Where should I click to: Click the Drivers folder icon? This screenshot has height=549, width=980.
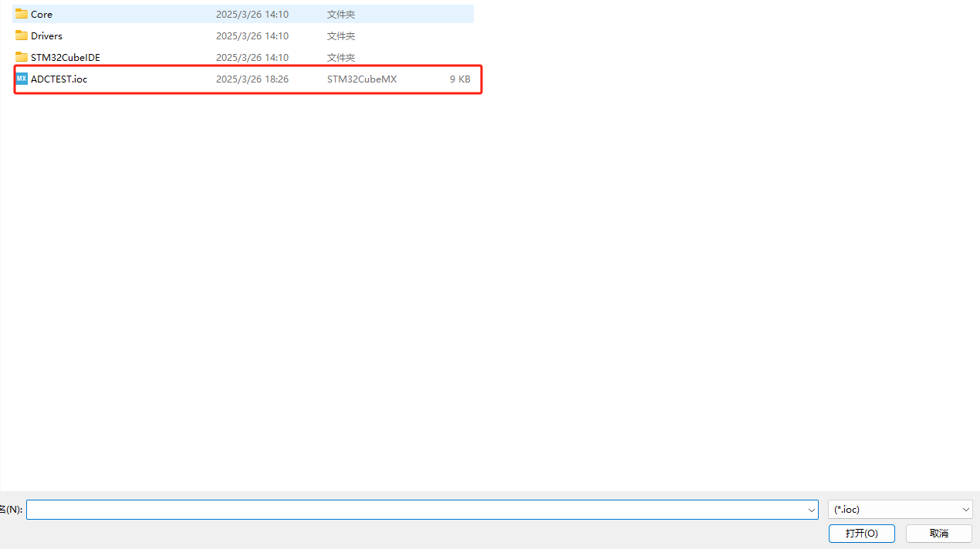[x=21, y=35]
